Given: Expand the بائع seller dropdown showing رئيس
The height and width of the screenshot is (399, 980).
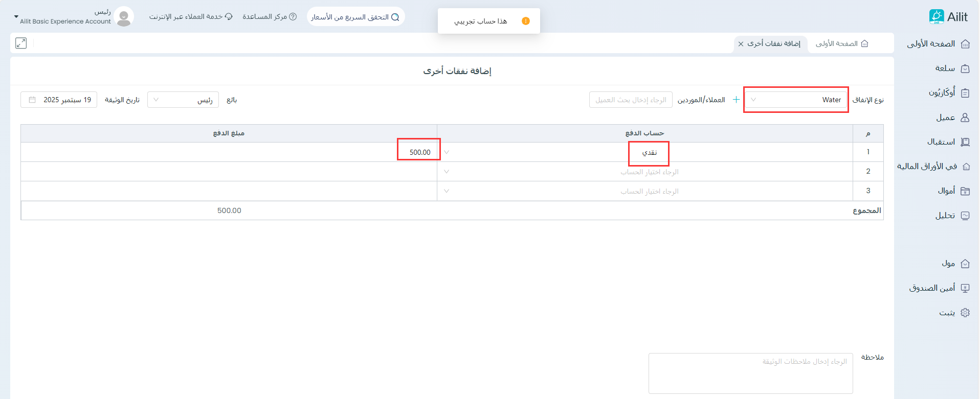Looking at the screenshot, I should (x=183, y=100).
